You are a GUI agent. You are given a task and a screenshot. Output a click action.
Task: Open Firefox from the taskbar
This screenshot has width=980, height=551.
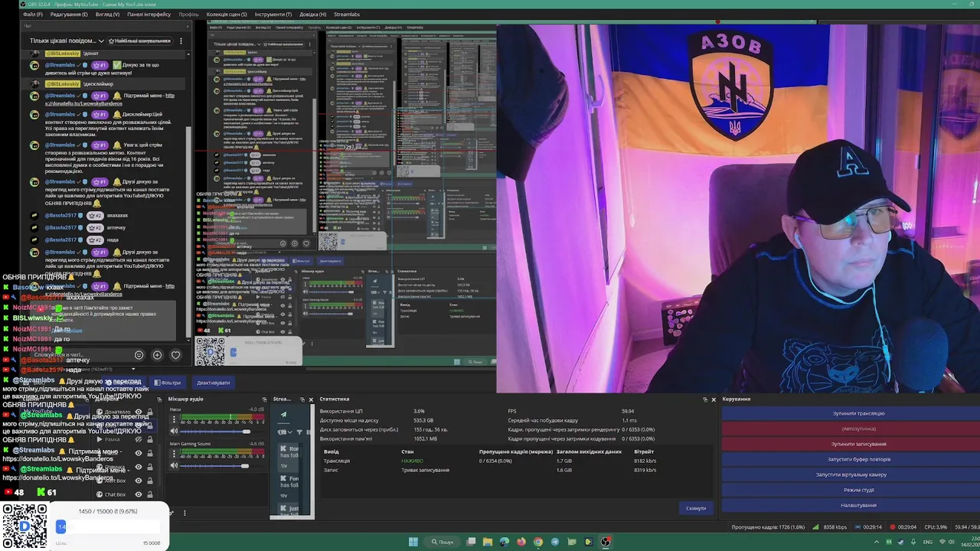point(521,542)
